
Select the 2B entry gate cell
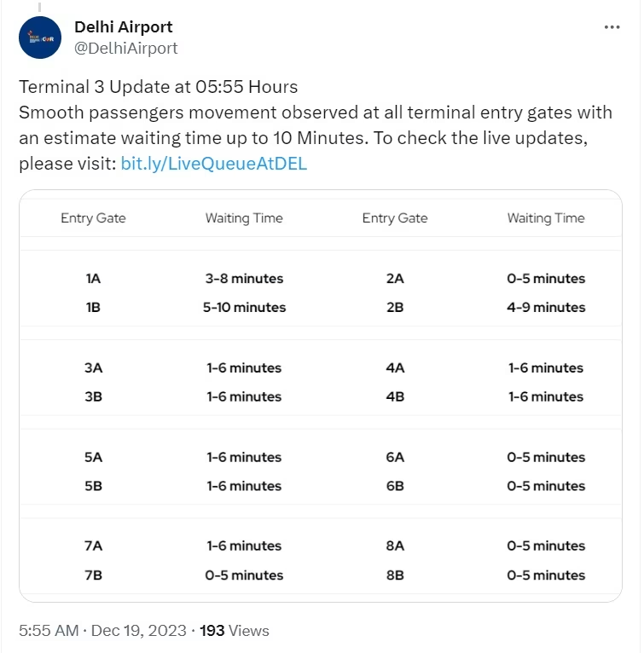coord(395,307)
